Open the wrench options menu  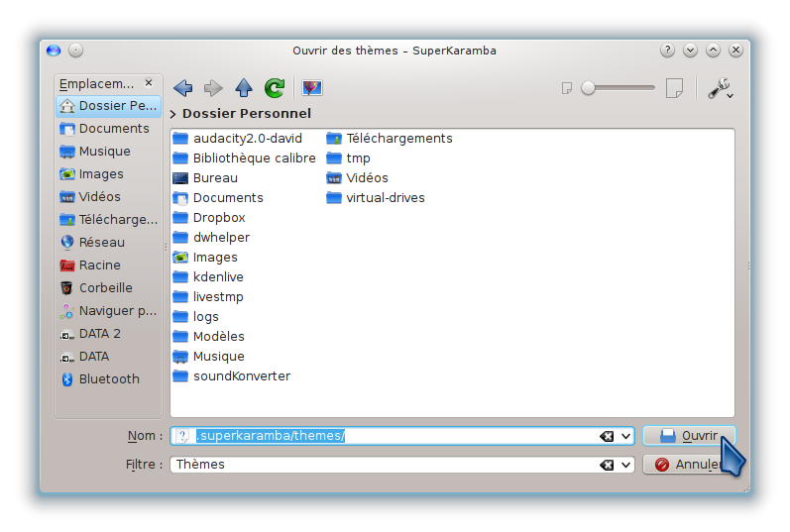721,88
